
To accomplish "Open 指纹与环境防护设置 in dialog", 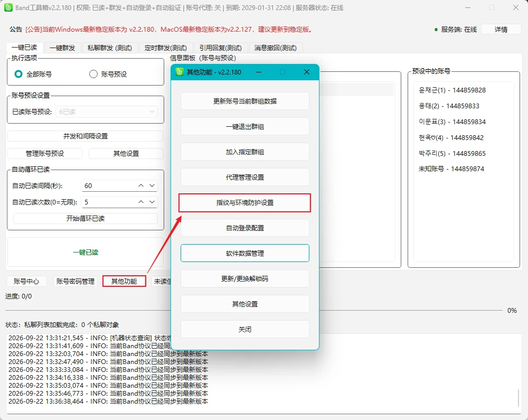I will (x=245, y=203).
